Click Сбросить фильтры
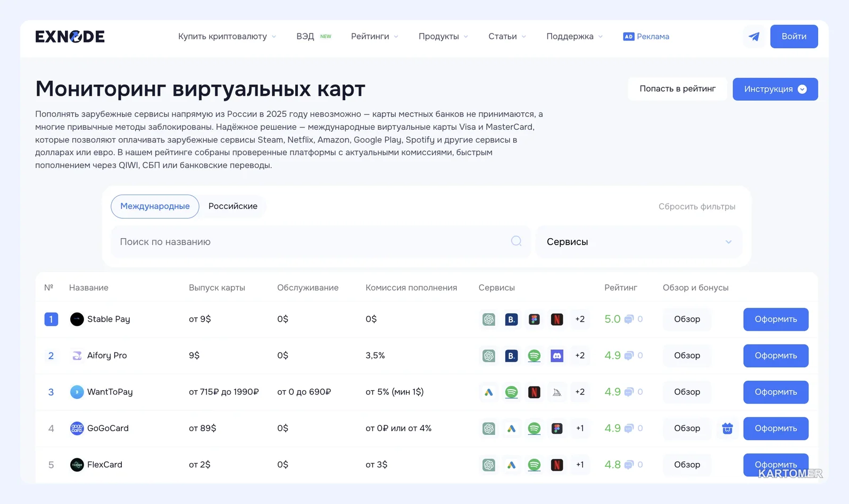 [697, 206]
